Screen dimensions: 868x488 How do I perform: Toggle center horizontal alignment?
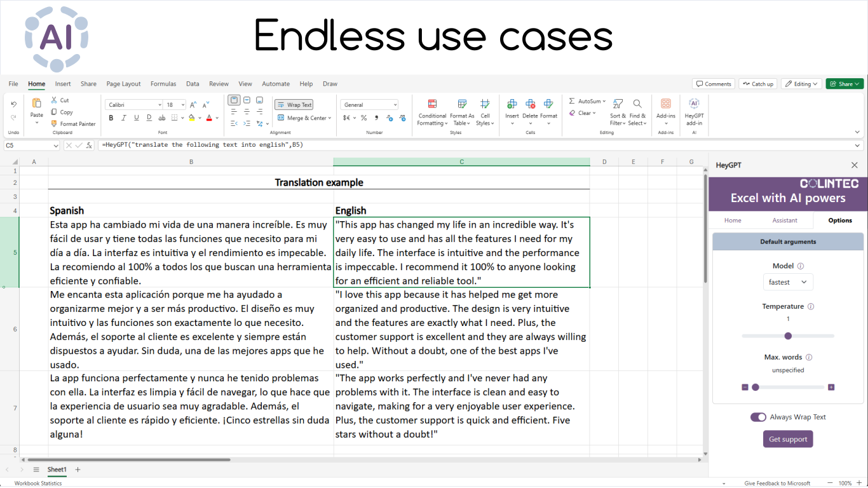pos(247,112)
